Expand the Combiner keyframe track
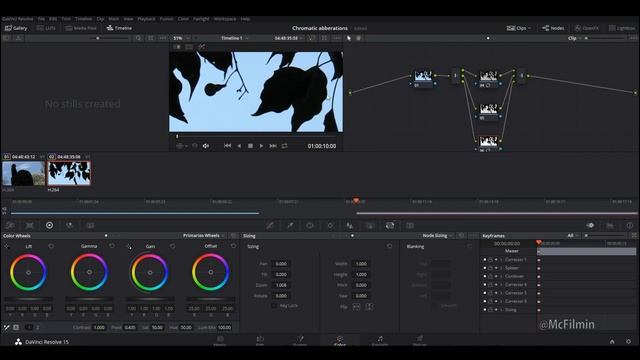This screenshot has width=640, height=360. pos(502,276)
